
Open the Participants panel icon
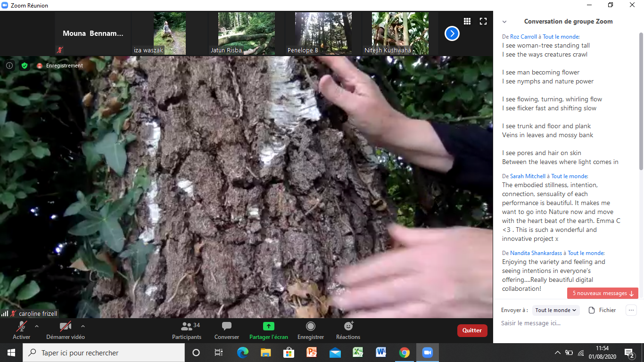click(187, 326)
